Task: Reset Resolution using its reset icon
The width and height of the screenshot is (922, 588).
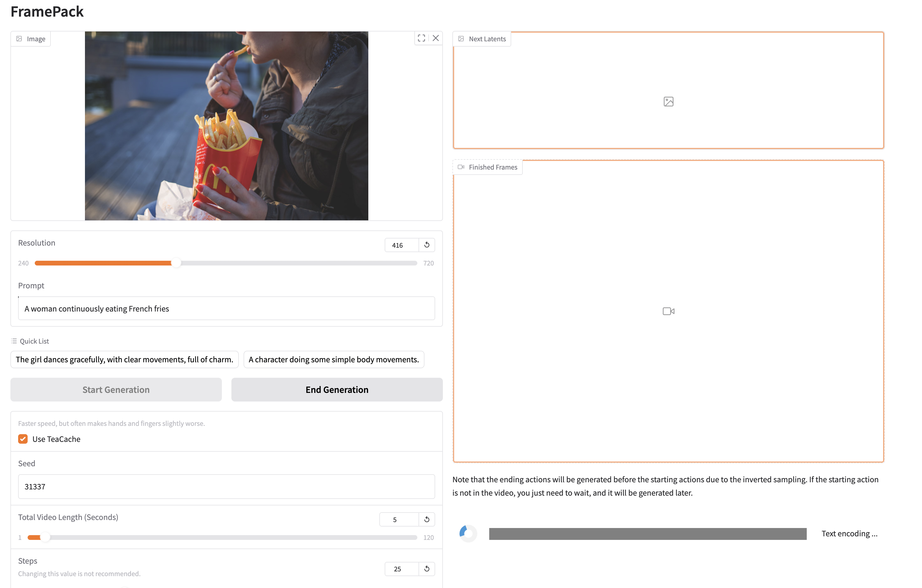Action: 427,245
